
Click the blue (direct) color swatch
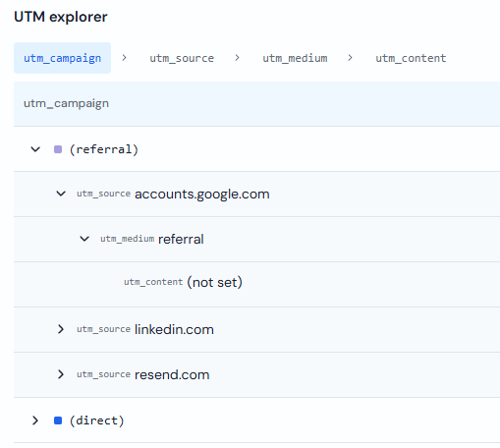click(58, 420)
